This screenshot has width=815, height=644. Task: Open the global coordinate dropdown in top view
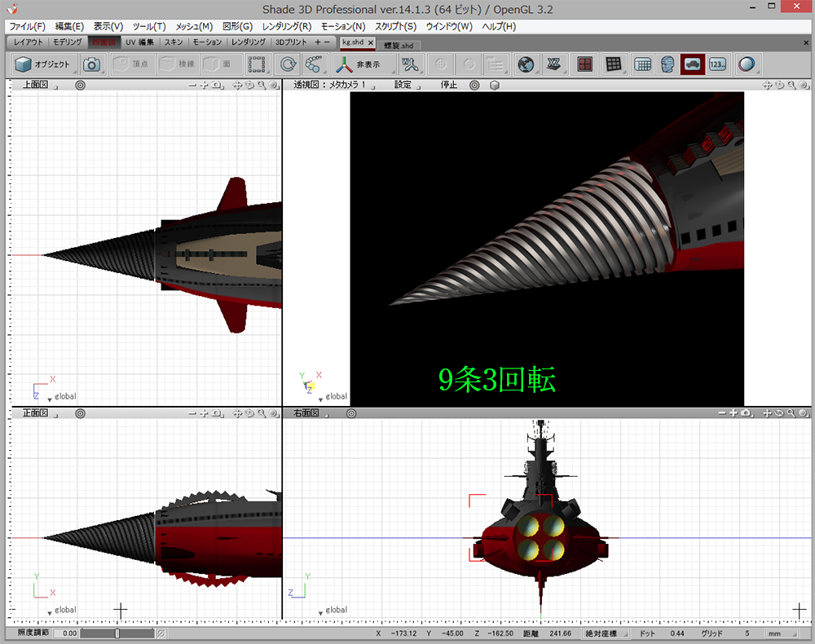click(x=62, y=396)
